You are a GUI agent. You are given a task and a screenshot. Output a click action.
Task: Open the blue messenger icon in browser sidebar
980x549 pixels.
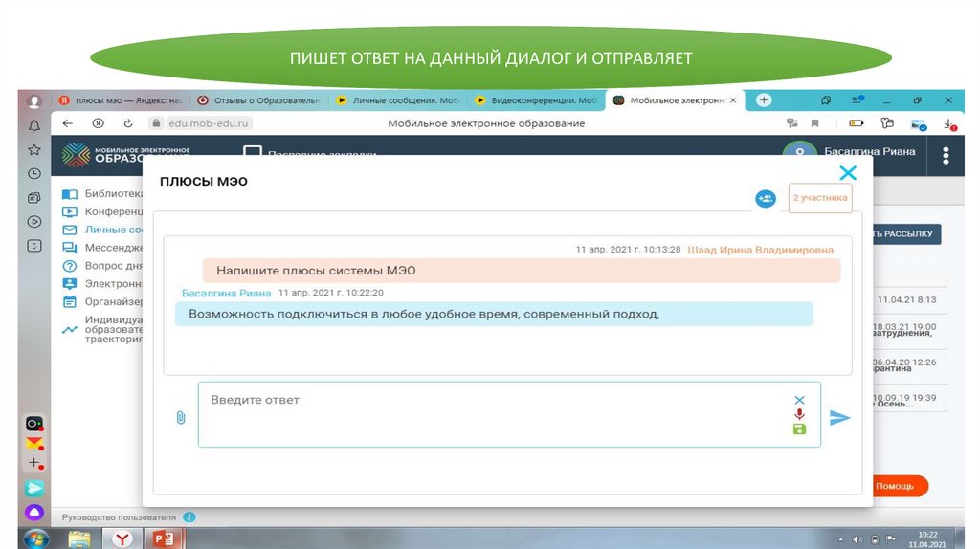coord(34,489)
